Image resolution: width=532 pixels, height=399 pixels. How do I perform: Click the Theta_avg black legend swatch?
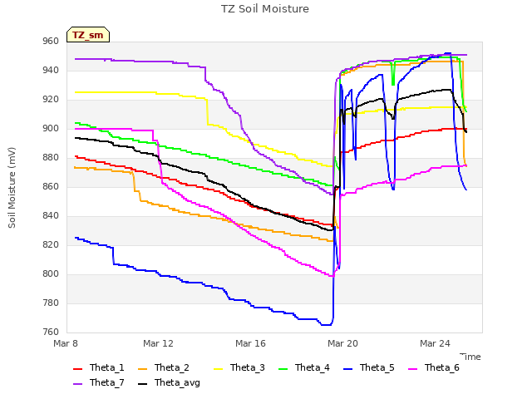click(142, 384)
